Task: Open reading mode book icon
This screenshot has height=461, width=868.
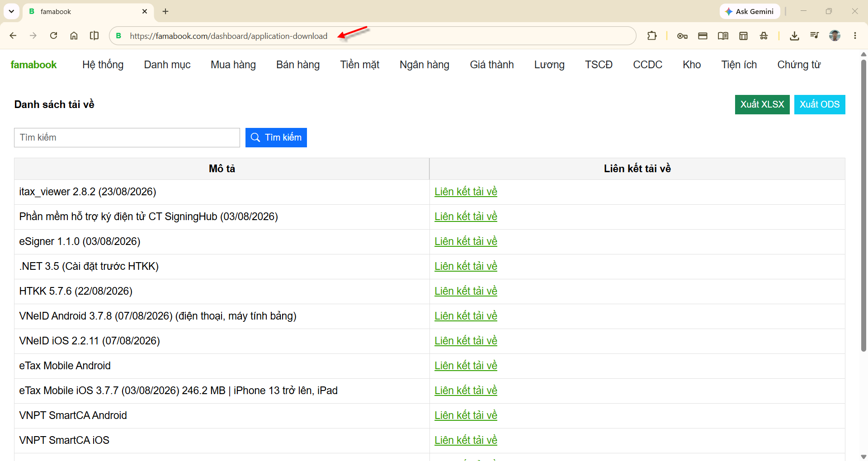Action: point(723,36)
